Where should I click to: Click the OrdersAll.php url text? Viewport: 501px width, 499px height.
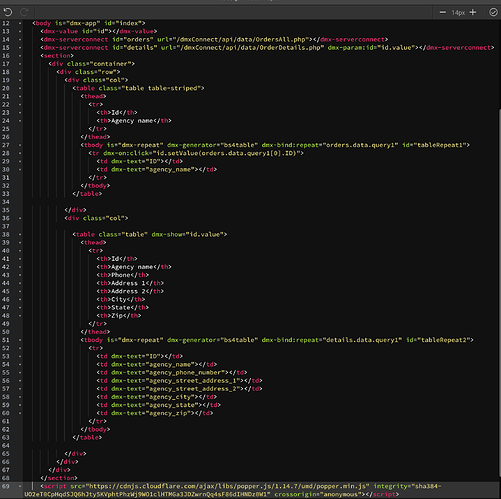[242, 39]
